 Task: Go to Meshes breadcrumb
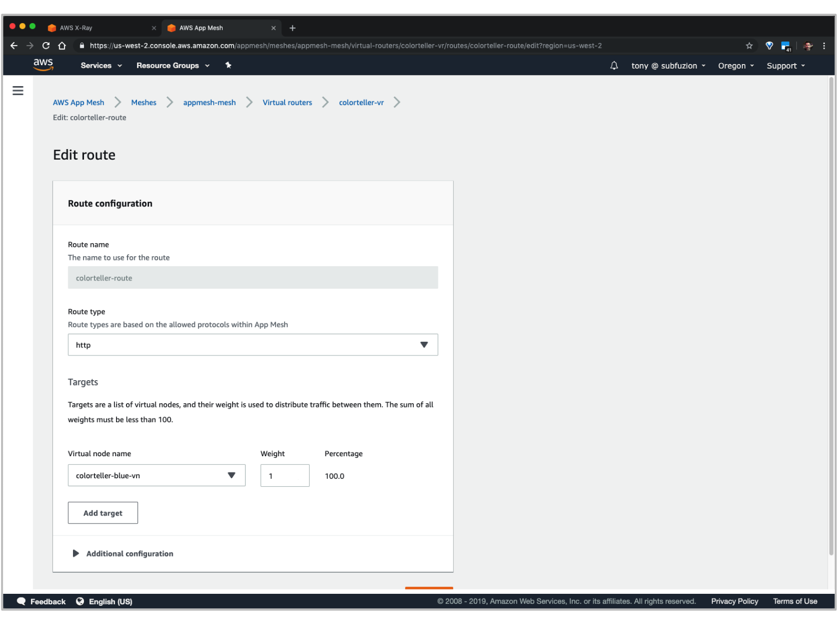(x=144, y=102)
